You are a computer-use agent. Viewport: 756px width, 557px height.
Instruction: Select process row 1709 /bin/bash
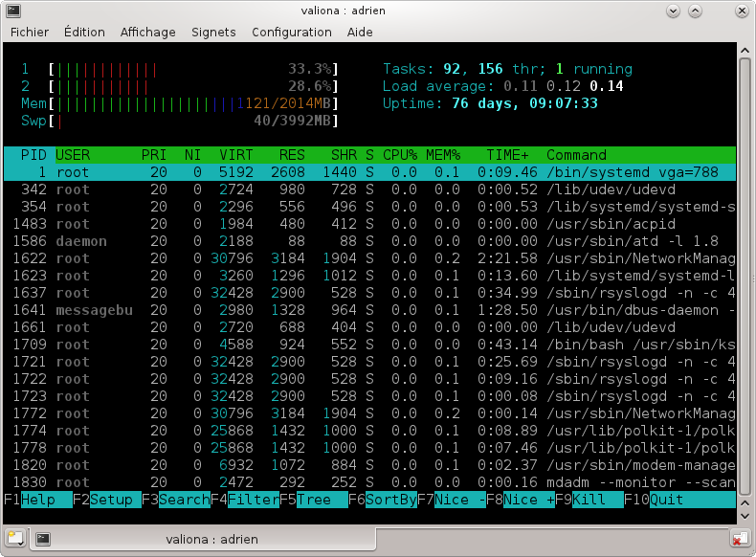pyautogui.click(x=369, y=345)
